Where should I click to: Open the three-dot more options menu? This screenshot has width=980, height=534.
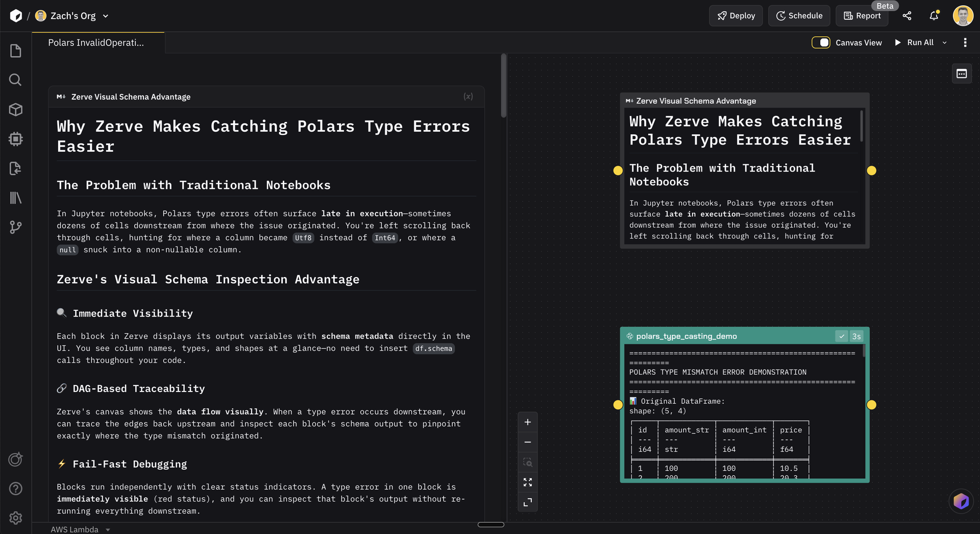tap(965, 43)
